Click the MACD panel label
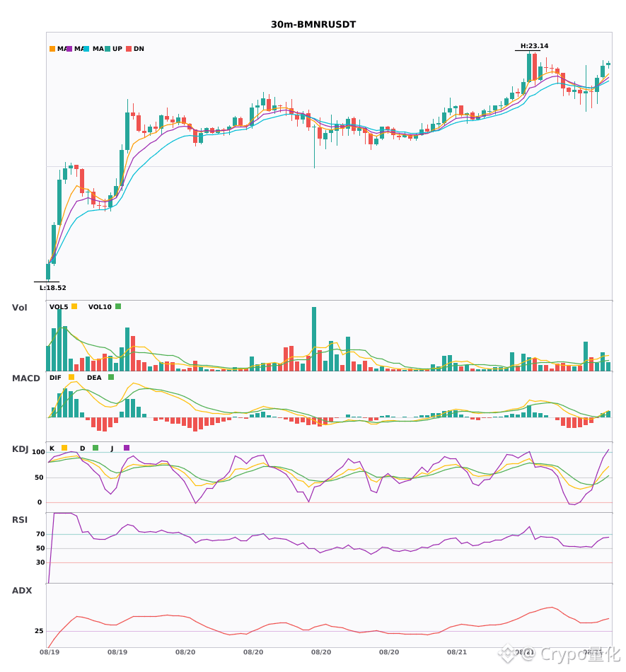 point(25,378)
